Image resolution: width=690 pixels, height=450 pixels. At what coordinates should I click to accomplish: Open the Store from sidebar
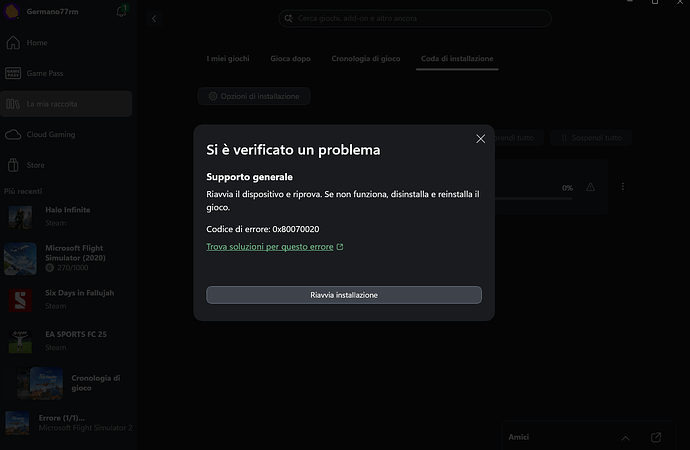point(35,165)
